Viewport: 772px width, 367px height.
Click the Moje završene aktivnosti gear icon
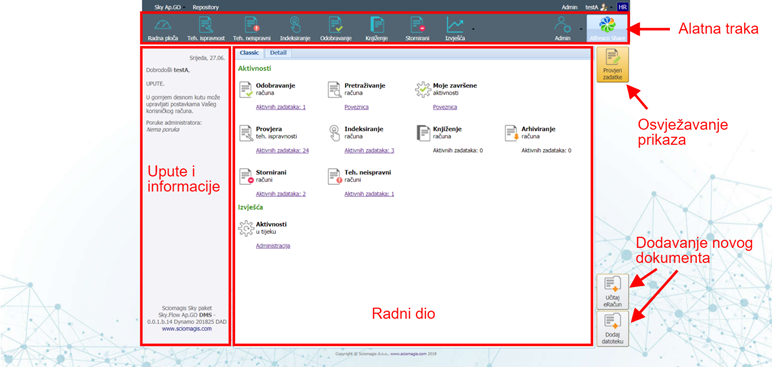point(423,90)
